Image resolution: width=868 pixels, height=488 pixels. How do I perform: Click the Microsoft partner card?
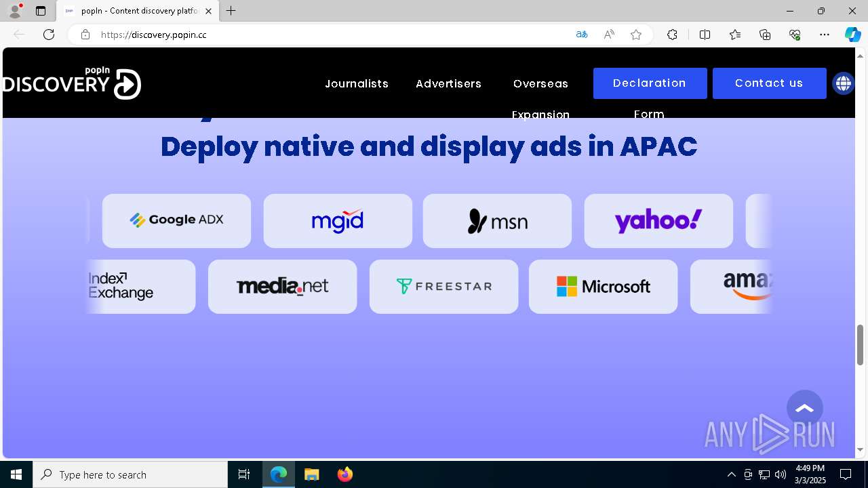click(603, 287)
